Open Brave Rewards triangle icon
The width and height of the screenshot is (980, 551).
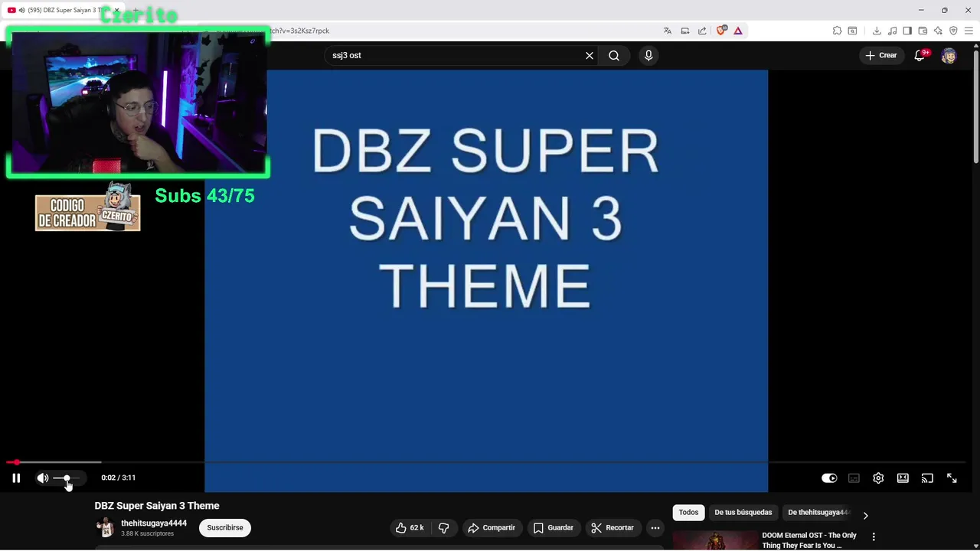(738, 31)
